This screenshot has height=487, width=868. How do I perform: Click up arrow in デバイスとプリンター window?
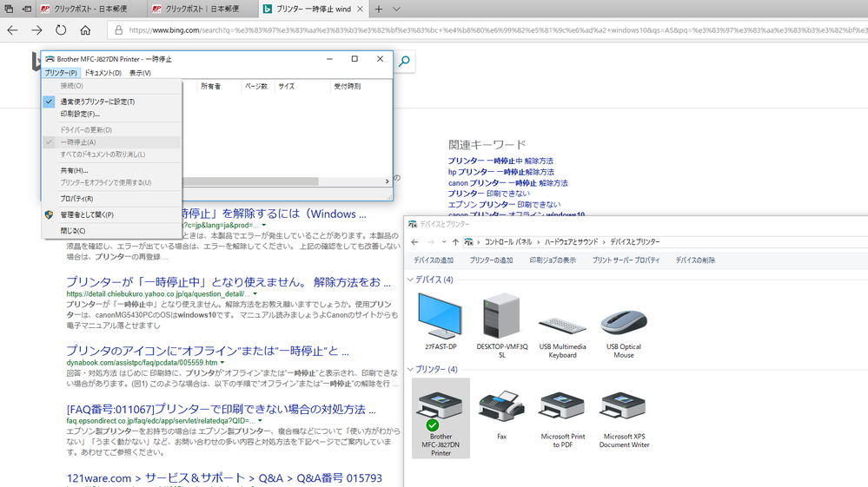coord(455,242)
